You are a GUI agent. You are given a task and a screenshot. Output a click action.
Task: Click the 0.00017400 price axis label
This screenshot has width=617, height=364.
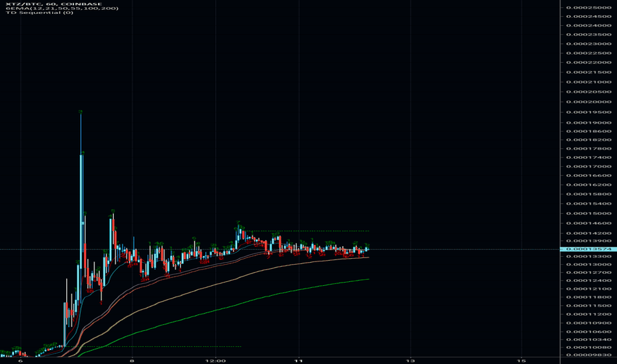click(x=589, y=158)
